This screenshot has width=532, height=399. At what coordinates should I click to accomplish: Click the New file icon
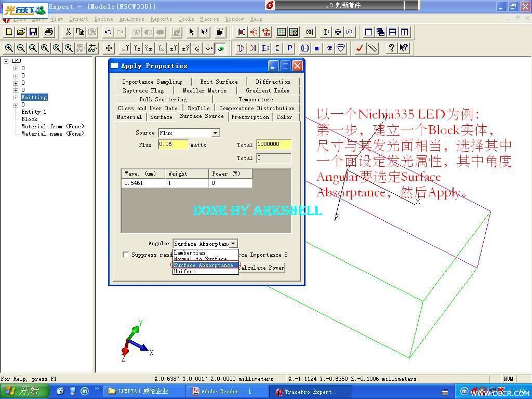[x=9, y=32]
